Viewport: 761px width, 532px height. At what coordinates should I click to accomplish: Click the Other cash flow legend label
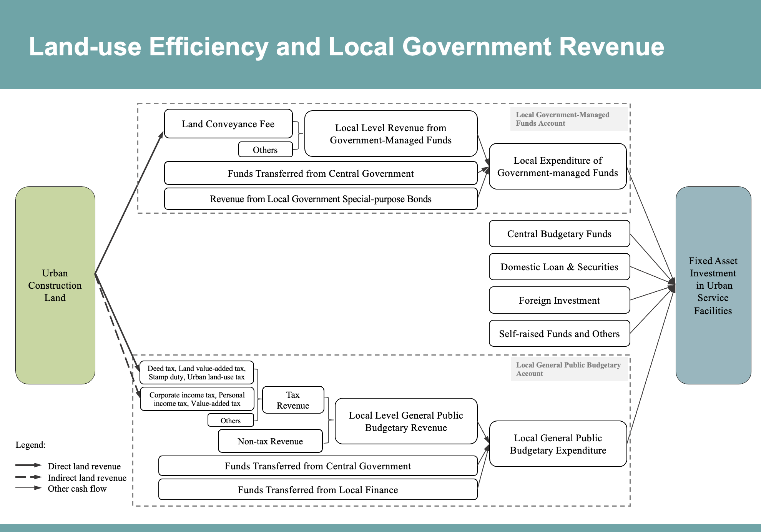pyautogui.click(x=77, y=489)
